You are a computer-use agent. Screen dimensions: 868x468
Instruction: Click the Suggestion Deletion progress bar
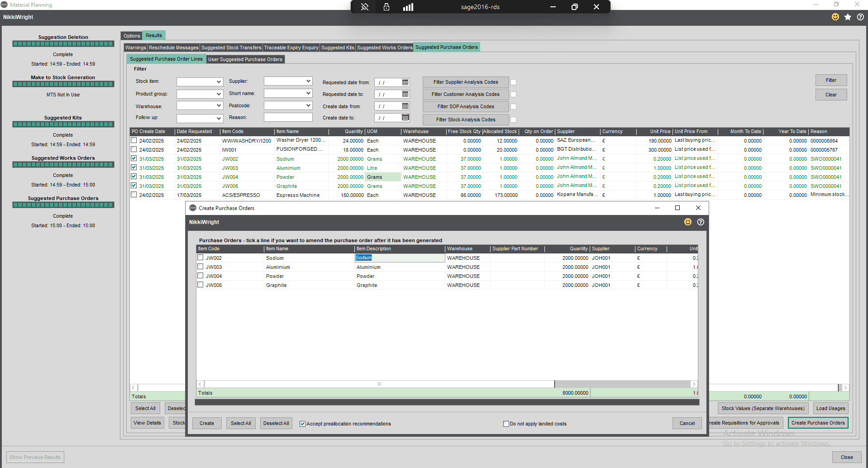click(63, 44)
